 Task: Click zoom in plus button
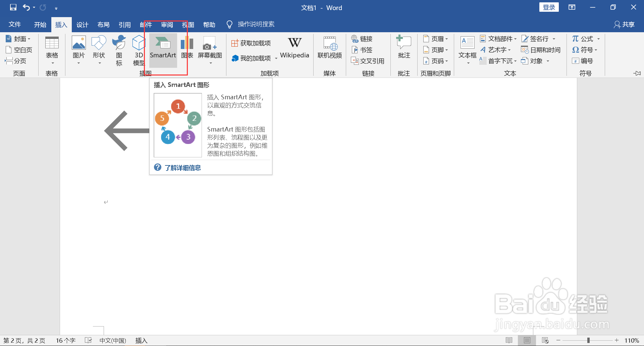[x=616, y=340]
